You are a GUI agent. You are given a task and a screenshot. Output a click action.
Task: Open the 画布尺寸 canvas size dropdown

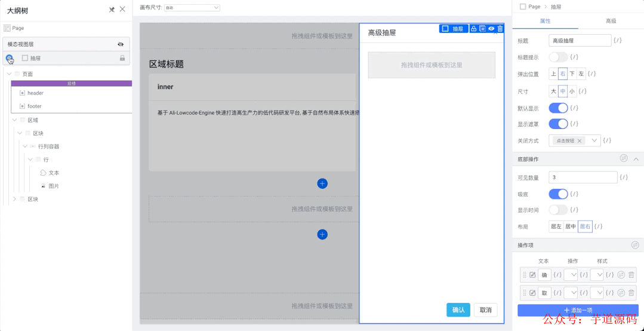192,7
